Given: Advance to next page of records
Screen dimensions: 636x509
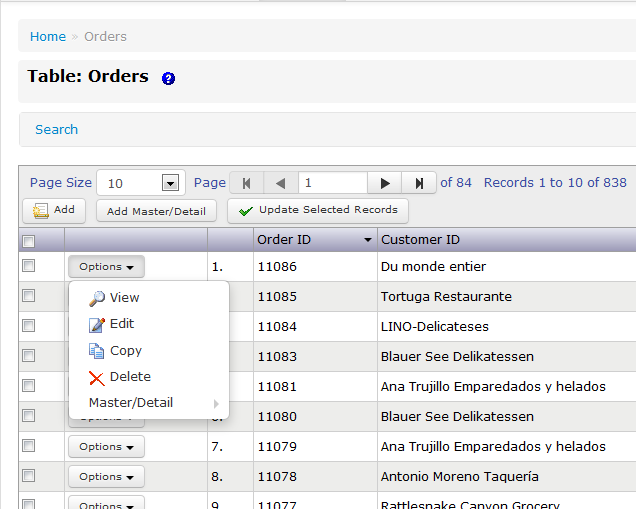Looking at the screenshot, I should tap(385, 183).
